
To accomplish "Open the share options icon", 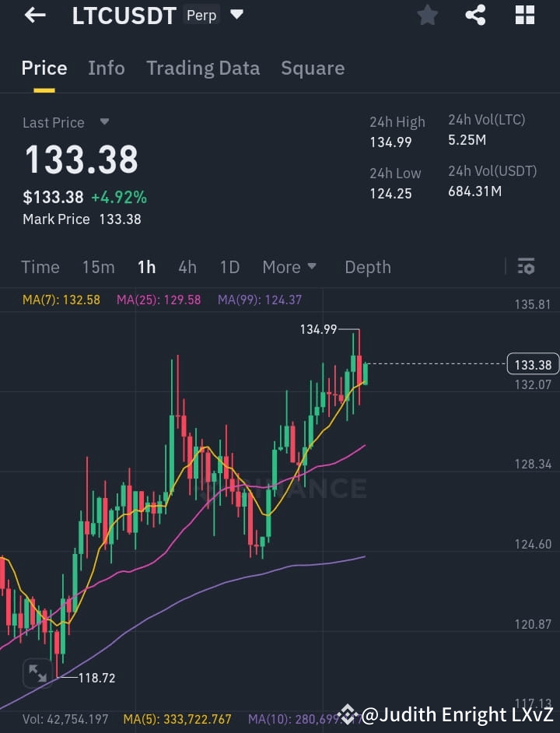I will (x=475, y=15).
